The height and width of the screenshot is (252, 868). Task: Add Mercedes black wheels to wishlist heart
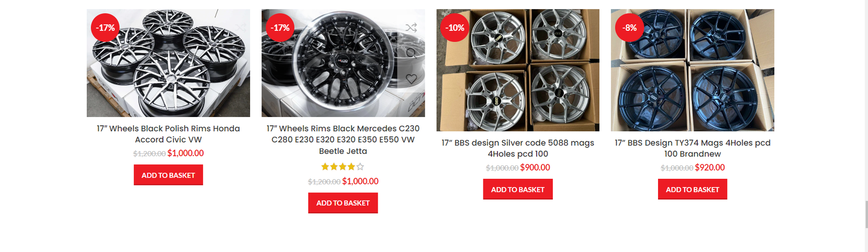point(411,79)
